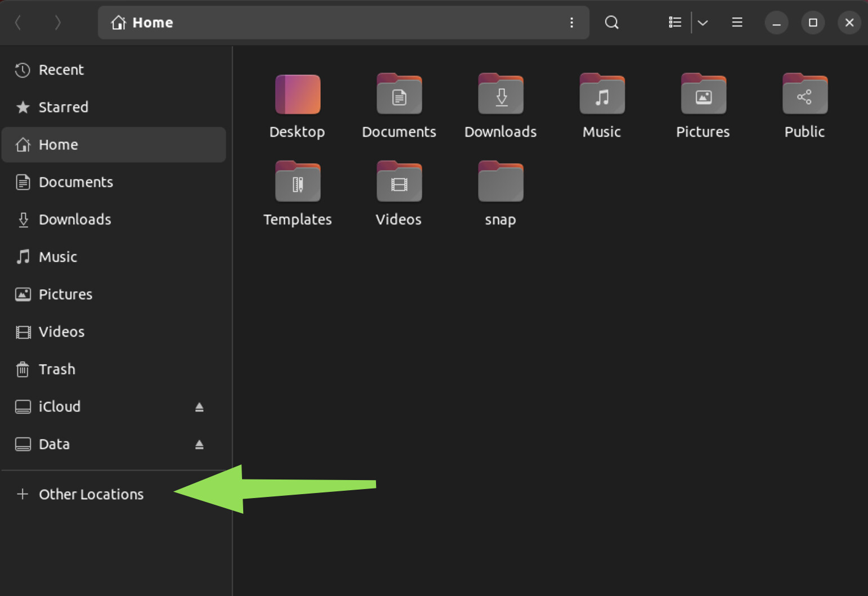Expand the view options dropdown chevron

point(703,23)
